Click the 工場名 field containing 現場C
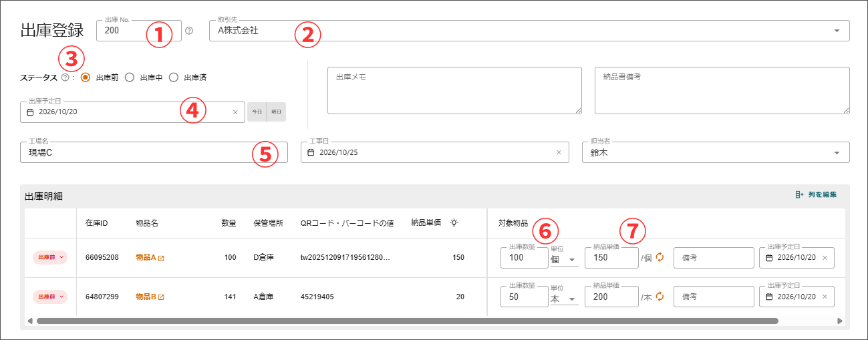868x340 pixels. click(154, 152)
